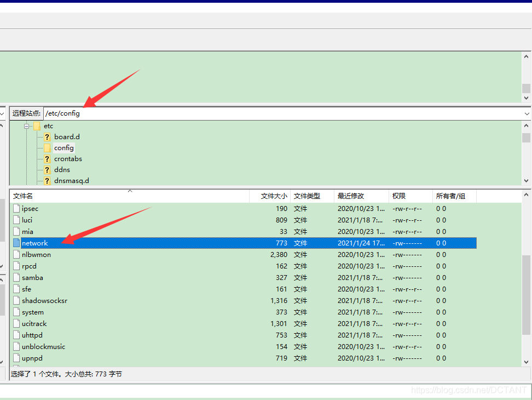Select the ipsec file icon

(x=16, y=208)
